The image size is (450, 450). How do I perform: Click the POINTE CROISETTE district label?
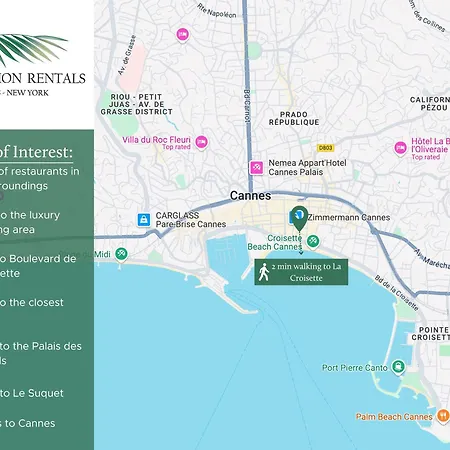(431, 334)
